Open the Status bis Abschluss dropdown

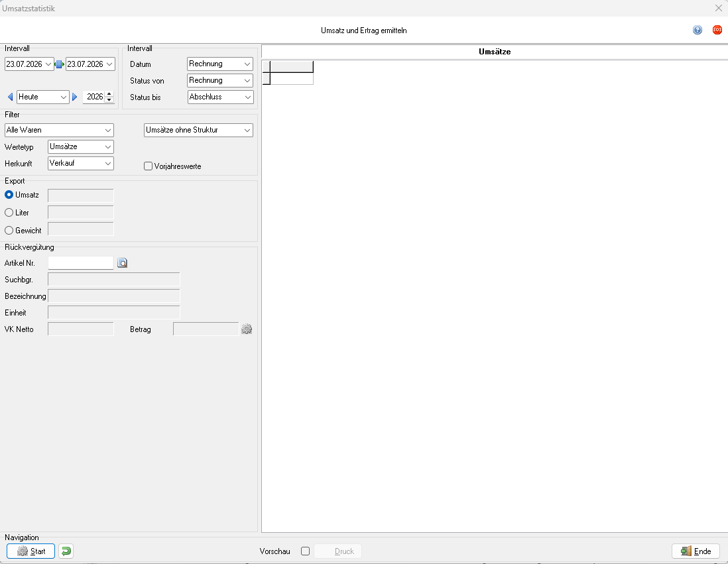[x=221, y=97]
